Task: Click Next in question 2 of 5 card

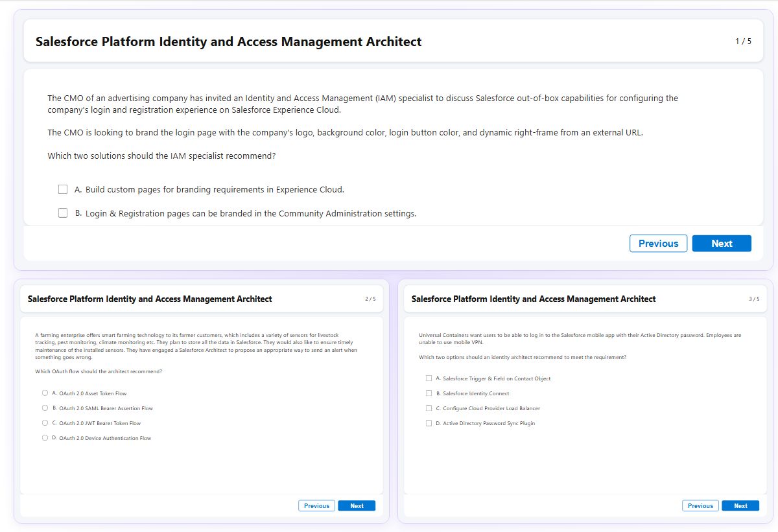Action: tap(357, 505)
